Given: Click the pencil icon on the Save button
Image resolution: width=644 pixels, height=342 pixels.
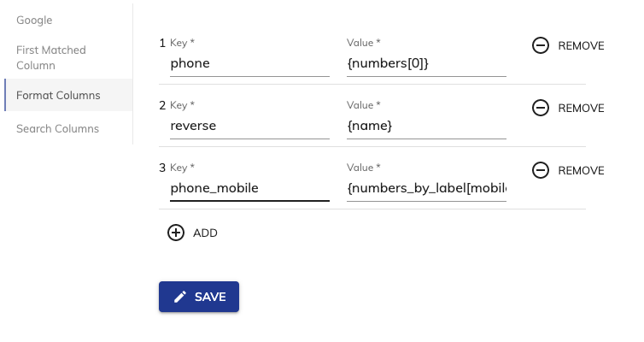Looking at the screenshot, I should pyautogui.click(x=180, y=297).
